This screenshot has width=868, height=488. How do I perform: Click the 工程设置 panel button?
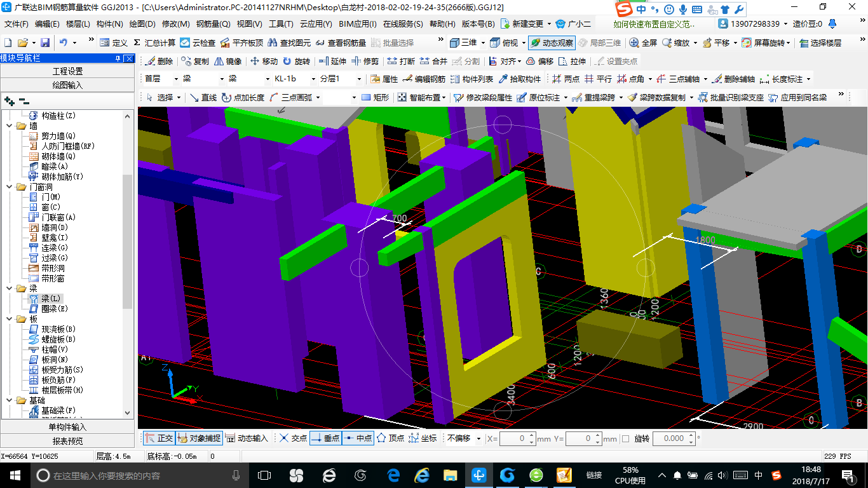pyautogui.click(x=67, y=71)
